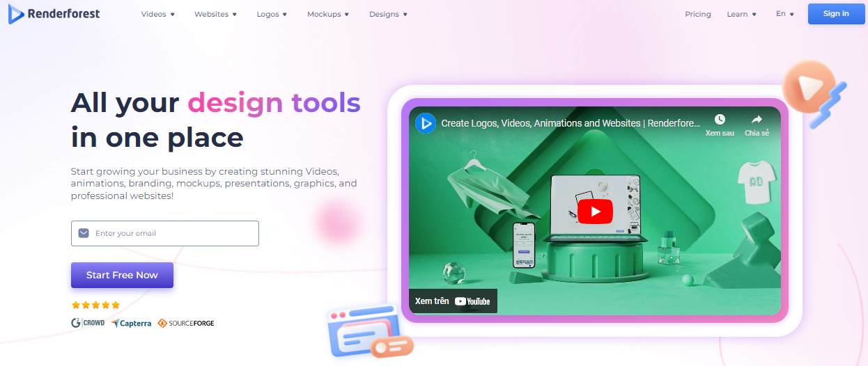Expand the Learn dropdown menu
Image resolution: width=868 pixels, height=366 pixels.
point(742,14)
